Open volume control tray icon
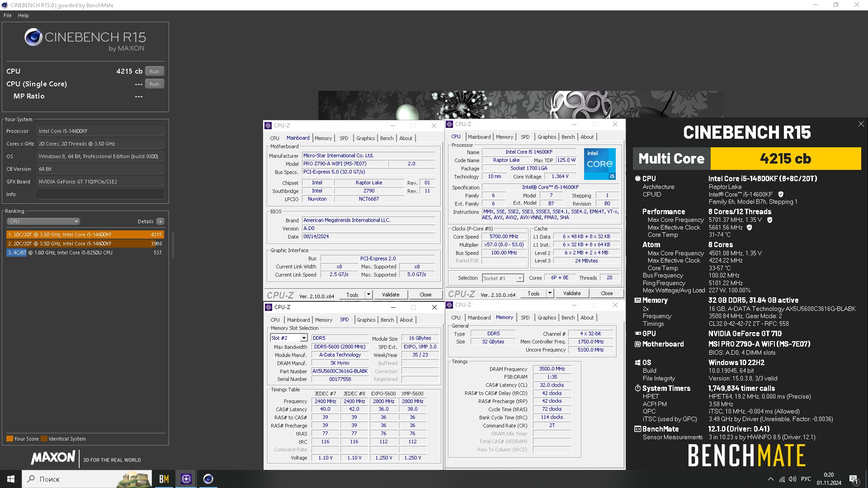 793,479
